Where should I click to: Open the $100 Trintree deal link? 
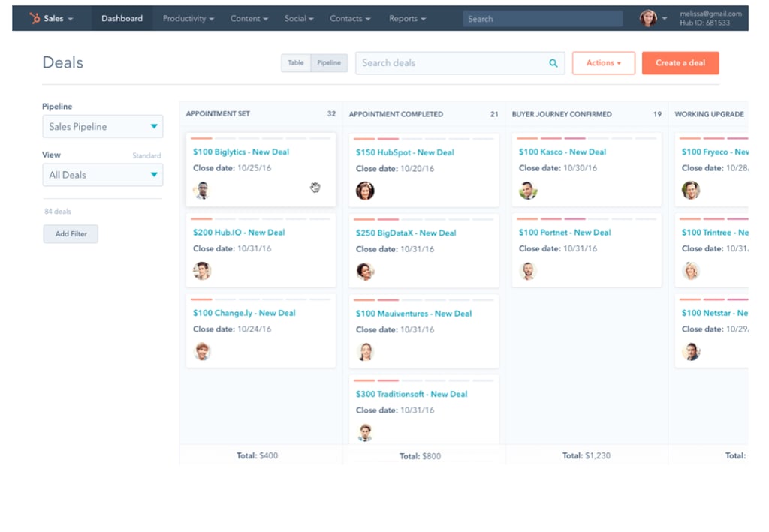pyautogui.click(x=715, y=232)
